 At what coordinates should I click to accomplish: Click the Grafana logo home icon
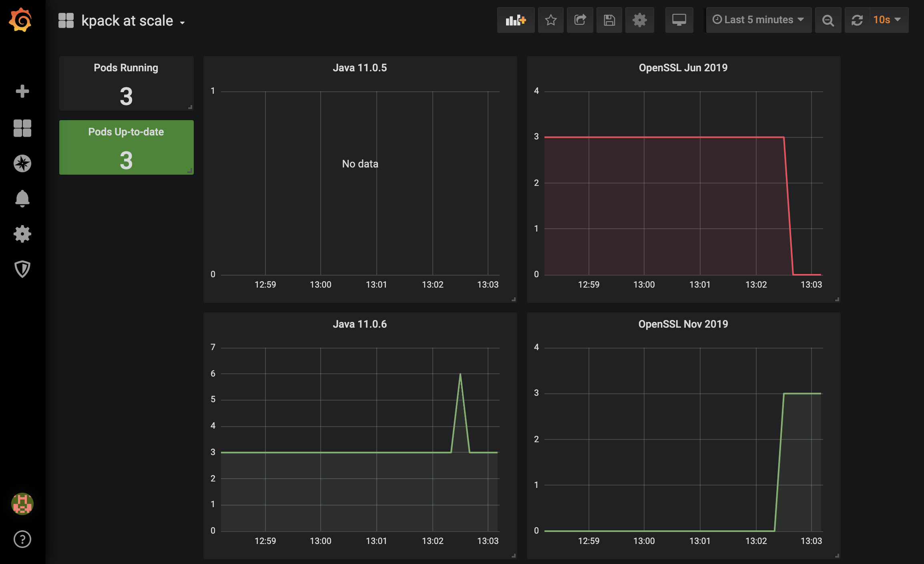pos(21,20)
